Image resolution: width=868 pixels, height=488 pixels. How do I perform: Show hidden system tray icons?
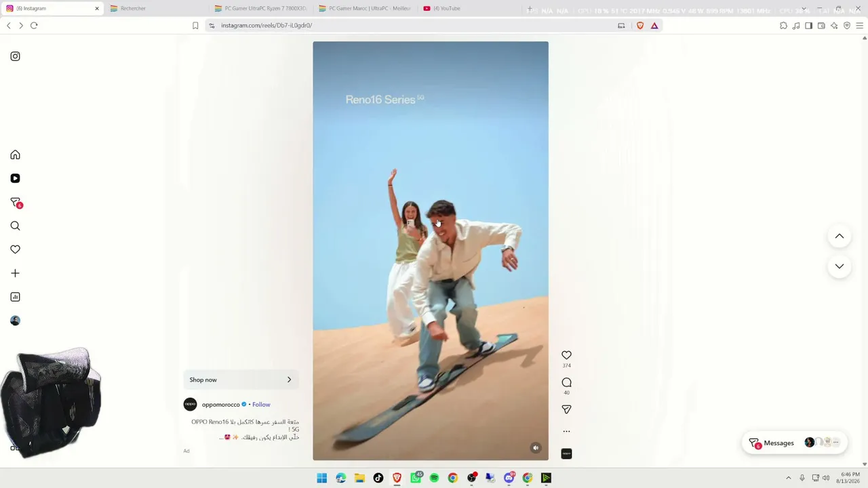coord(788,478)
